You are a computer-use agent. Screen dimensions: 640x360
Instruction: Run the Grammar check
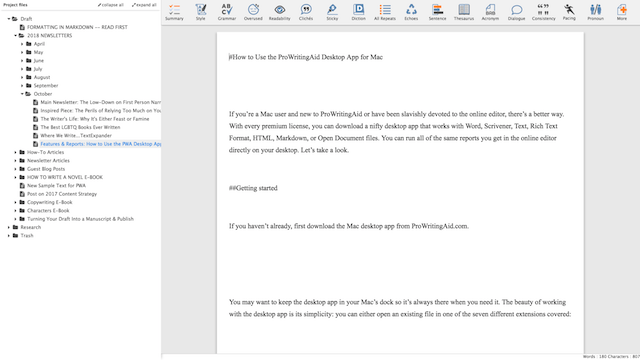click(227, 12)
